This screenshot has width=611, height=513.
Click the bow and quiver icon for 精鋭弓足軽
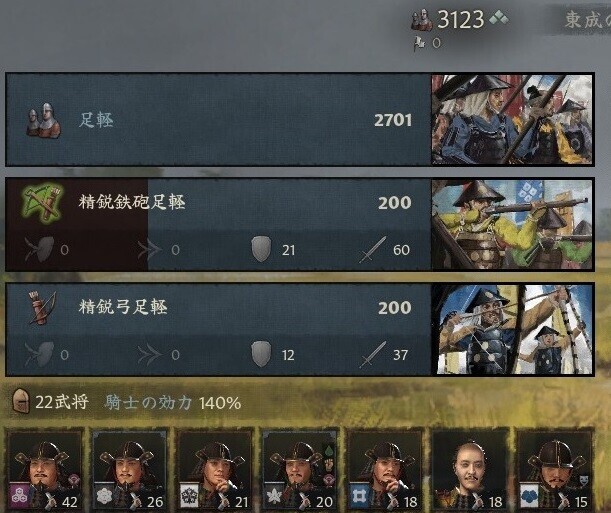pos(43,307)
